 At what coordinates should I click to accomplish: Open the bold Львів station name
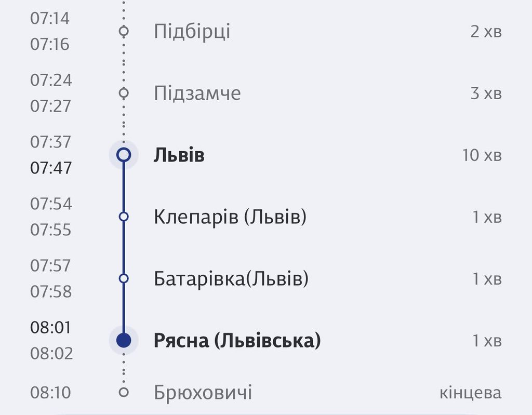[x=179, y=155]
